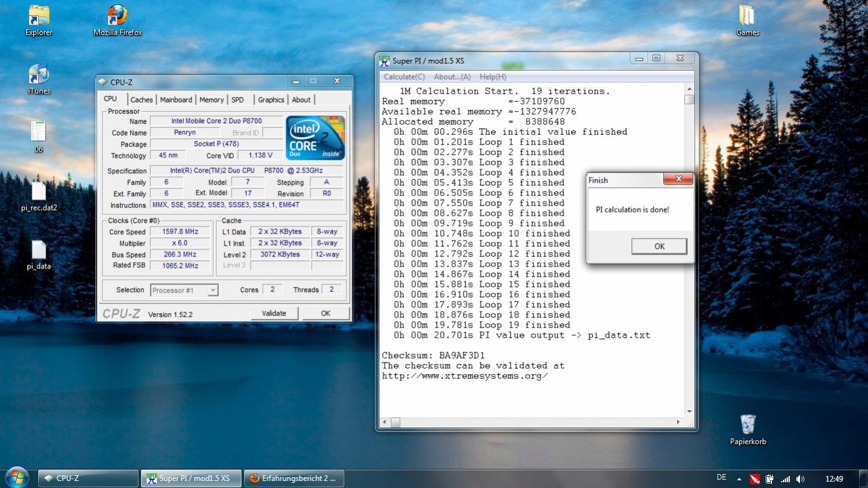Open the Explorer desktop shortcut
This screenshot has width=868, height=488.
pyautogui.click(x=39, y=20)
